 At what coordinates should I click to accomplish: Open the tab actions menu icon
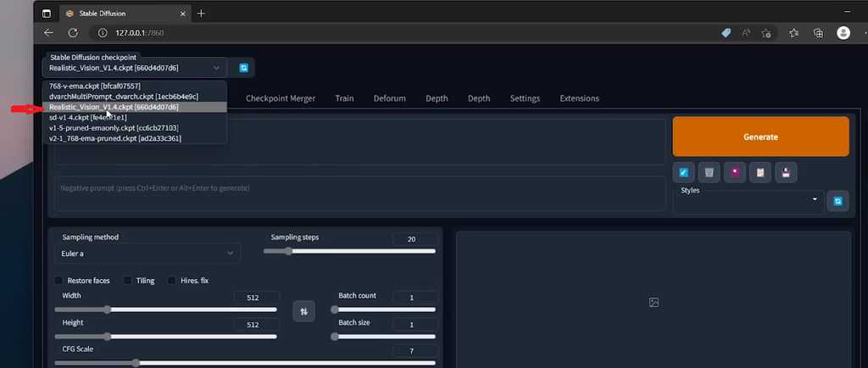tap(47, 14)
